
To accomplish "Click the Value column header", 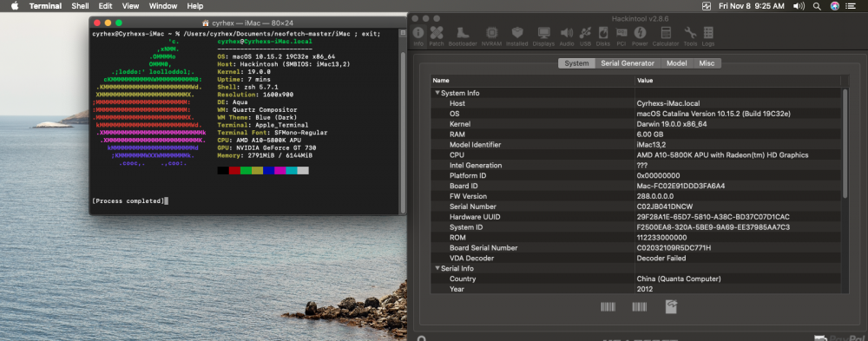I will (x=737, y=81).
